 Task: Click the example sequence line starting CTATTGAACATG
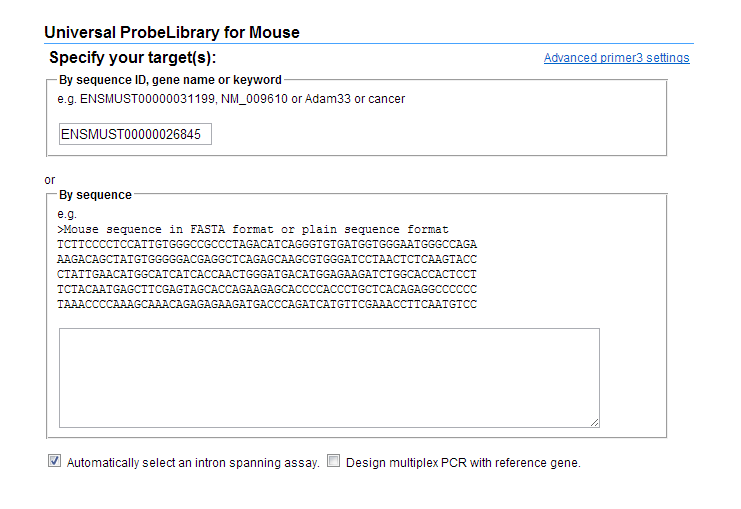[x=267, y=274]
